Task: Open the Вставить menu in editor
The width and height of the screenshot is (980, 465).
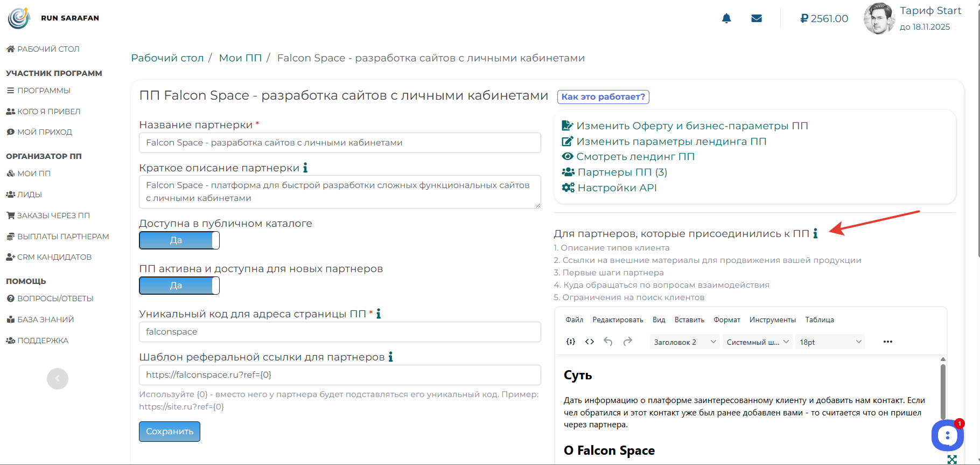Action: coord(689,320)
